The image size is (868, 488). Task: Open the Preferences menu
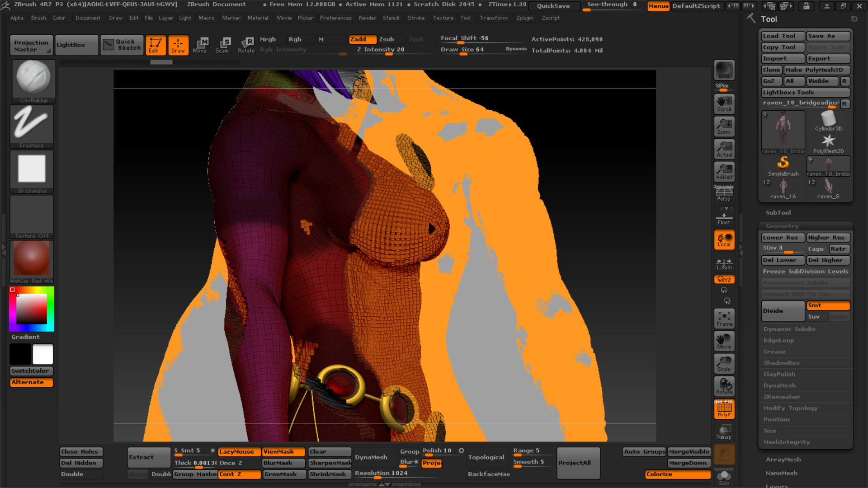pyautogui.click(x=335, y=18)
